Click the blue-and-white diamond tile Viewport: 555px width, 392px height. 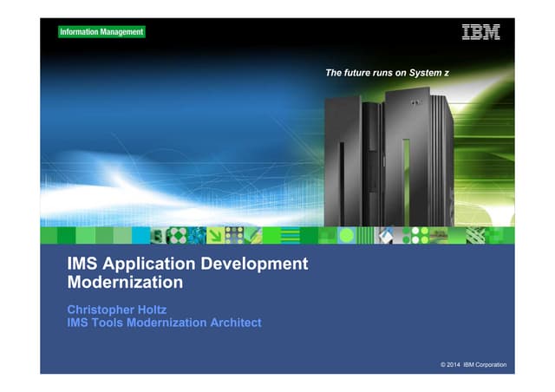click(385, 235)
